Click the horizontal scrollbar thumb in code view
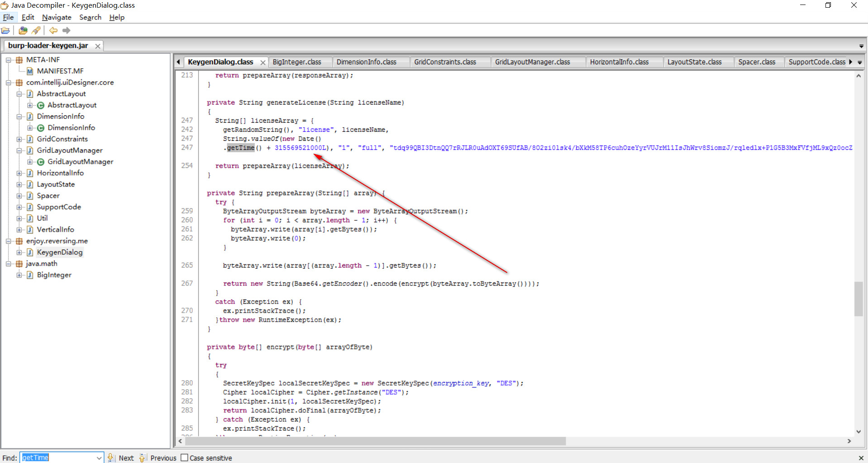The image size is (868, 463). (375, 441)
